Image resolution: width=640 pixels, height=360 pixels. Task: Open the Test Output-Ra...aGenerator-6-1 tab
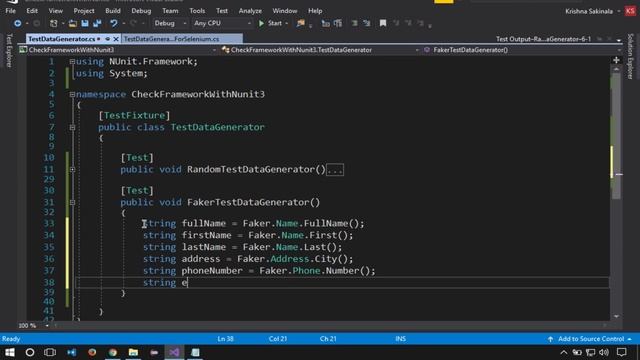click(544, 39)
